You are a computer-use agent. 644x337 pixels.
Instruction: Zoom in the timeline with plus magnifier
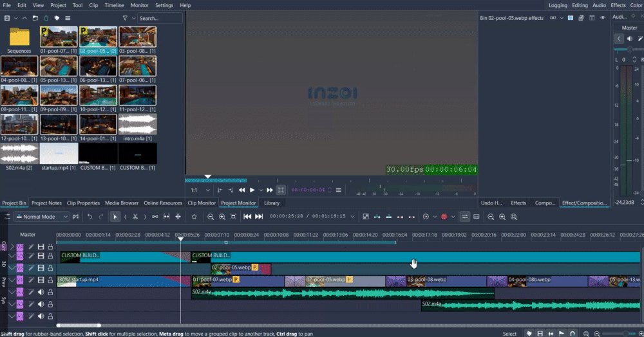click(x=222, y=217)
